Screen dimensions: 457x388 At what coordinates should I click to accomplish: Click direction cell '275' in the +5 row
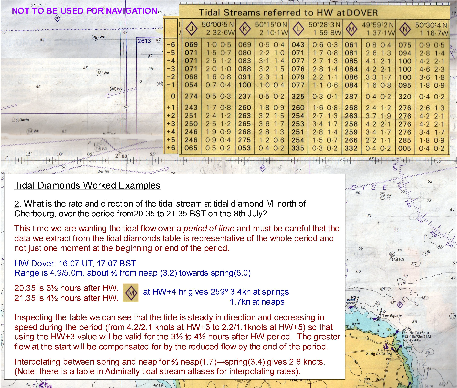coord(245,140)
